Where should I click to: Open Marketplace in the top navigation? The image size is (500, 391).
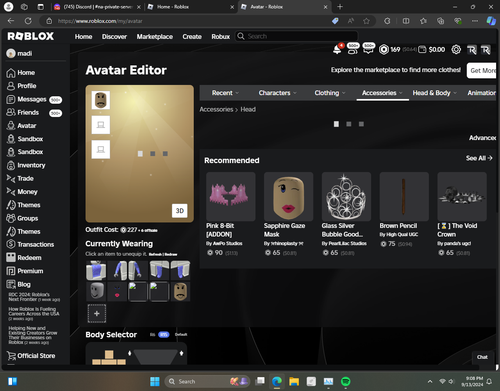point(155,36)
